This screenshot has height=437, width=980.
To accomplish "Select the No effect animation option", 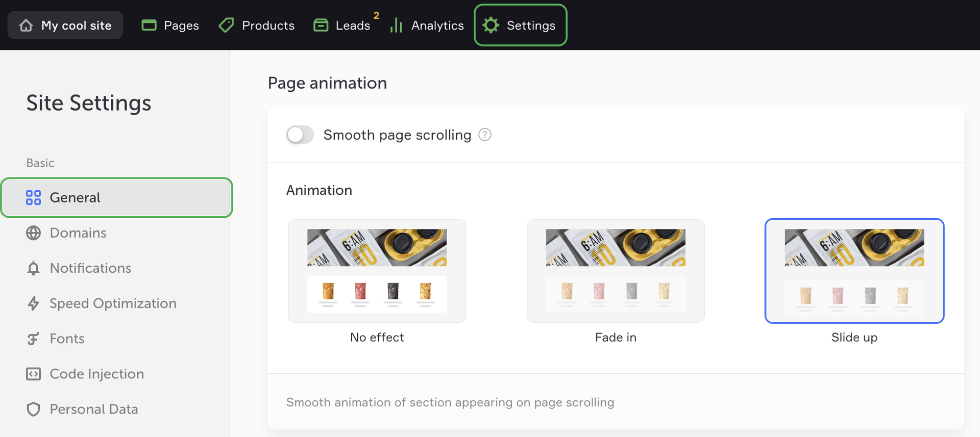I will (377, 271).
